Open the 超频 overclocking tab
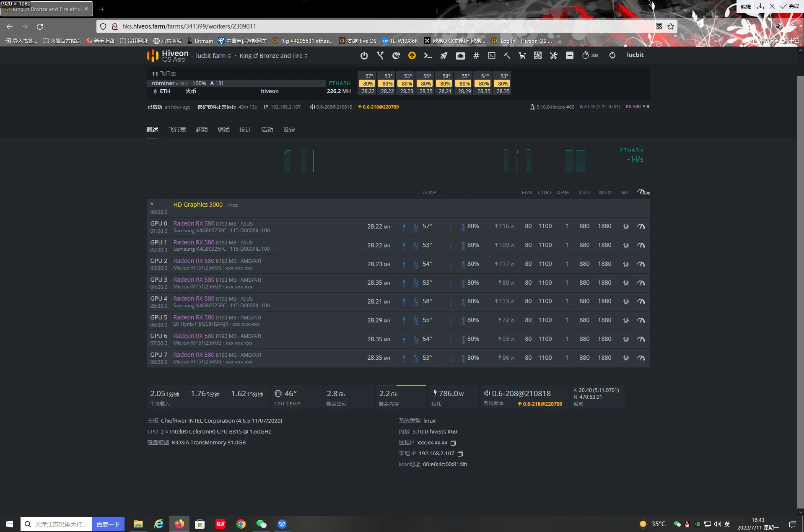 (202, 130)
